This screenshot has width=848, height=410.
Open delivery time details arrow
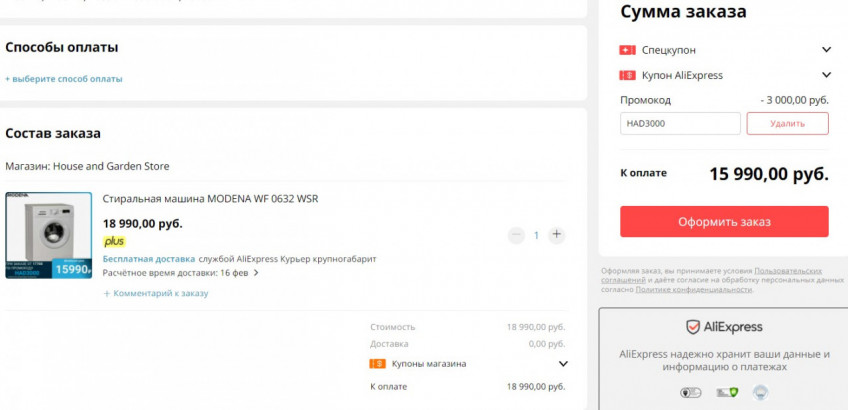coord(256,273)
